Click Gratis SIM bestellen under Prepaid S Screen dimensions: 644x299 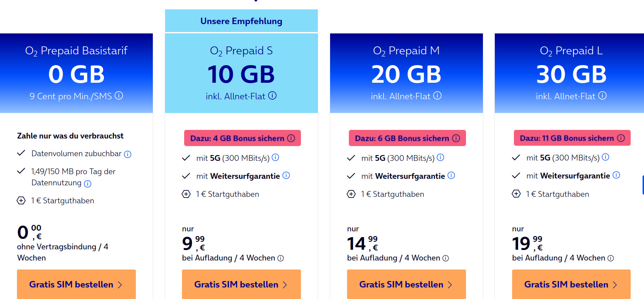pyautogui.click(x=241, y=284)
